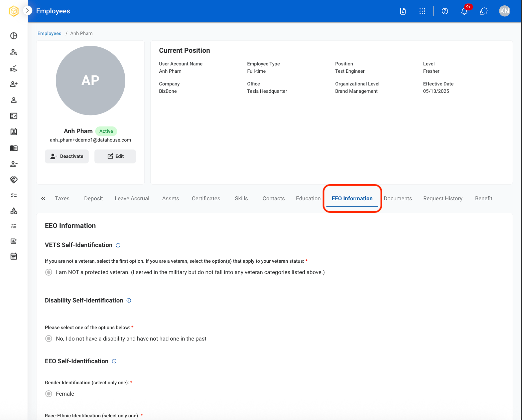Viewport: 522px width, 420px height.
Task: Click the Tesla Headquarter office value
Action: [x=267, y=91]
